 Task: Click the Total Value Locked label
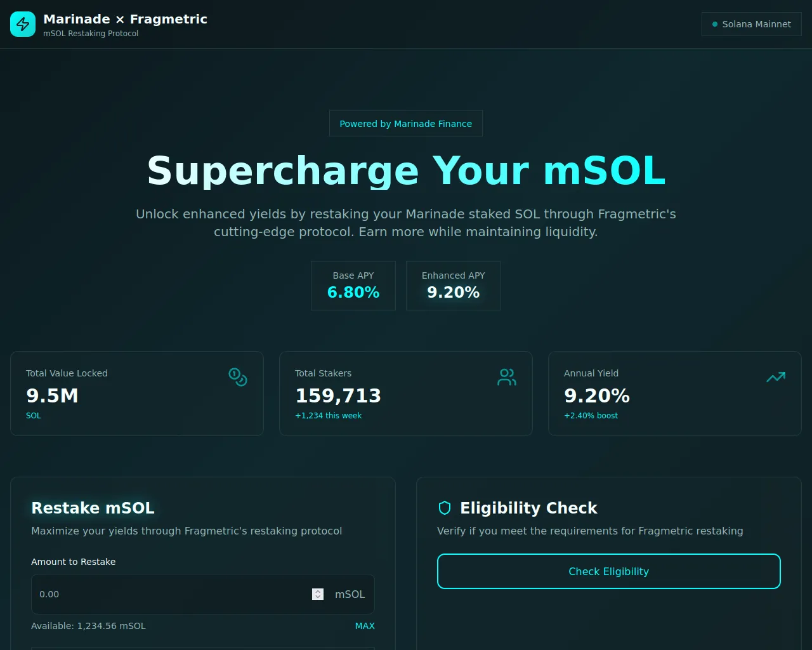point(67,373)
